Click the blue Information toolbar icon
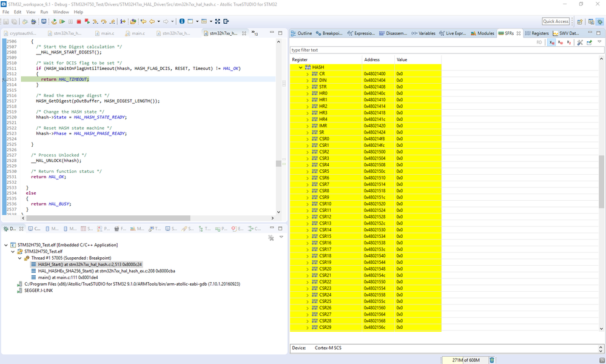This screenshot has width=606, height=364. point(181,21)
